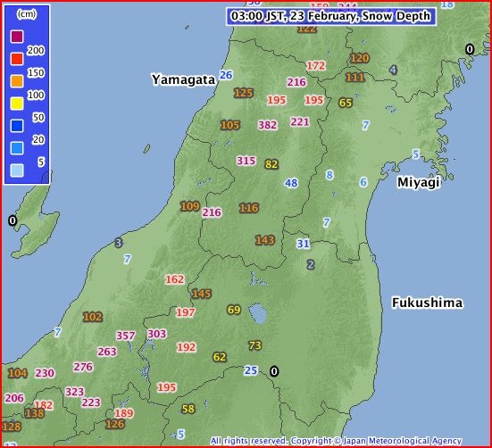Click the Yamagata prefecture label
This screenshot has height=448, width=492.
pos(184,79)
